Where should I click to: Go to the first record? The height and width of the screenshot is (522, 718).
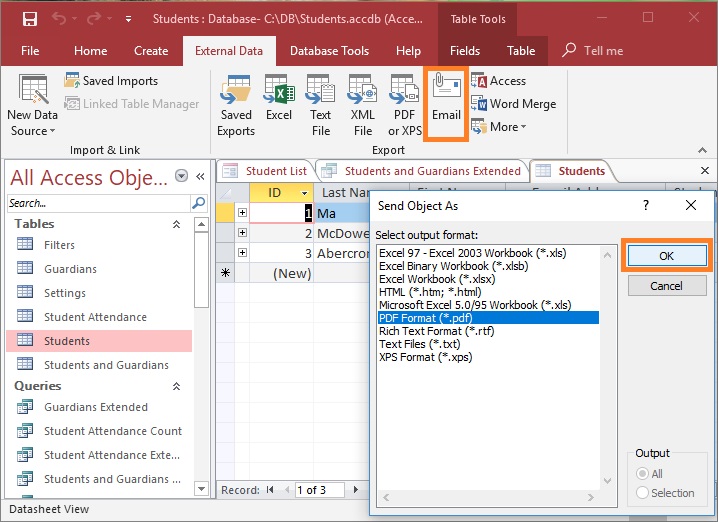pos(270,490)
